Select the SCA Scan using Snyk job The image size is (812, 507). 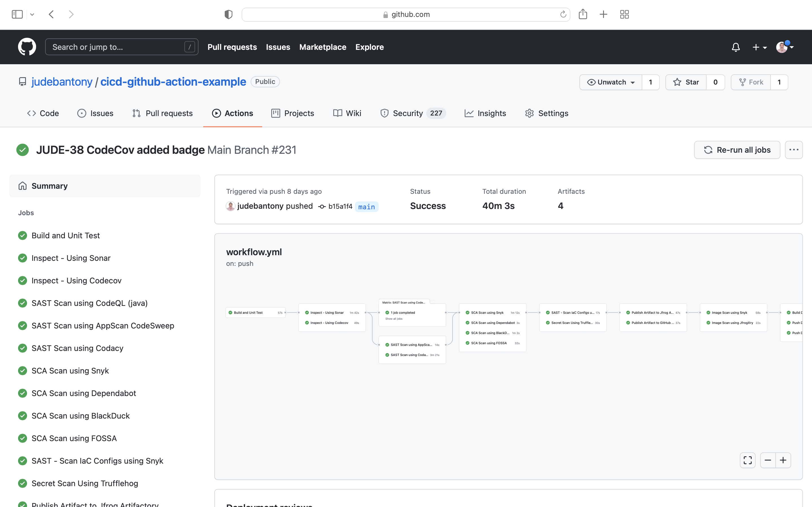point(70,370)
